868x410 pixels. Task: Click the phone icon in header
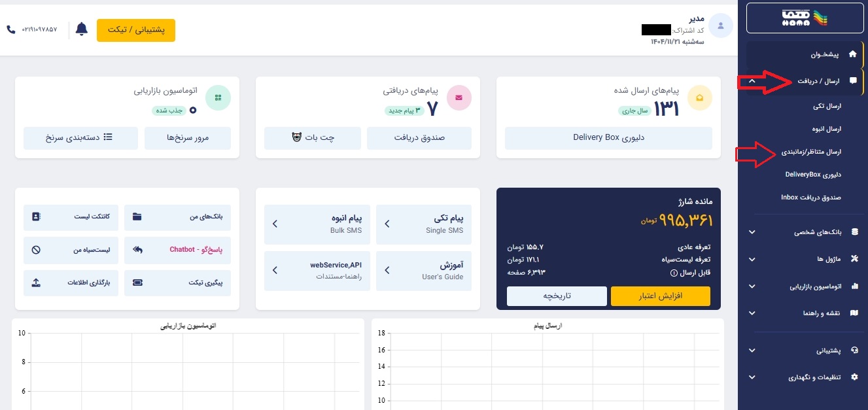click(x=11, y=29)
